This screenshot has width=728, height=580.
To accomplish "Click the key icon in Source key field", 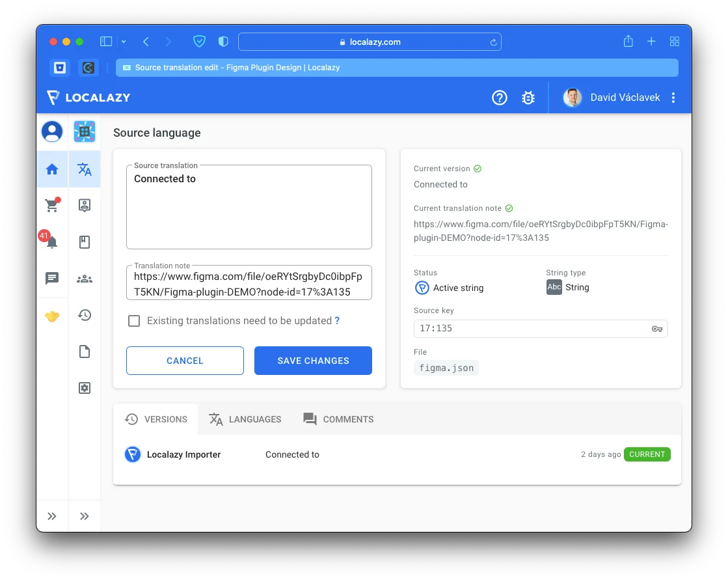I will (x=657, y=329).
